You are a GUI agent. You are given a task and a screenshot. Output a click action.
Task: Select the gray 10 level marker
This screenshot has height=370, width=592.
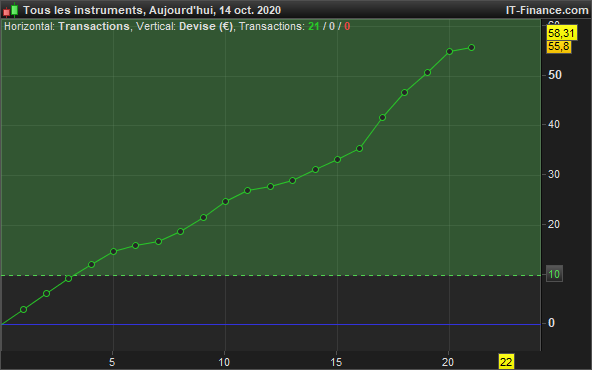pos(554,274)
